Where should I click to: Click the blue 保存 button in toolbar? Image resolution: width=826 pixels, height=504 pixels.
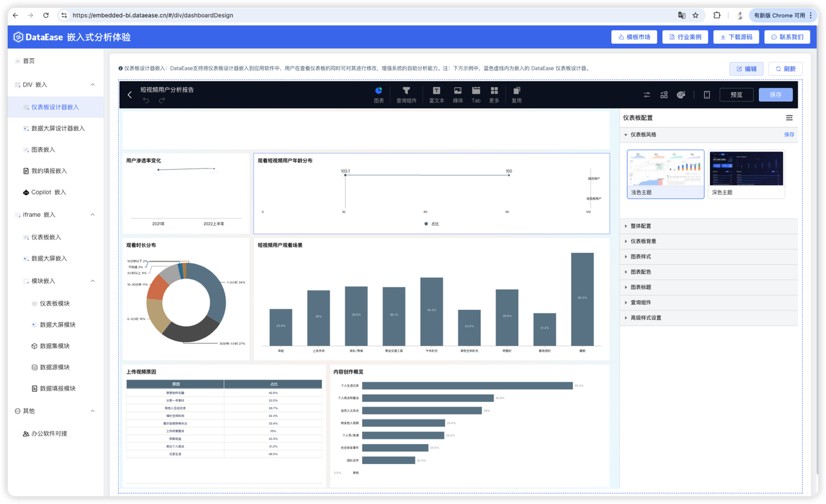tap(775, 95)
